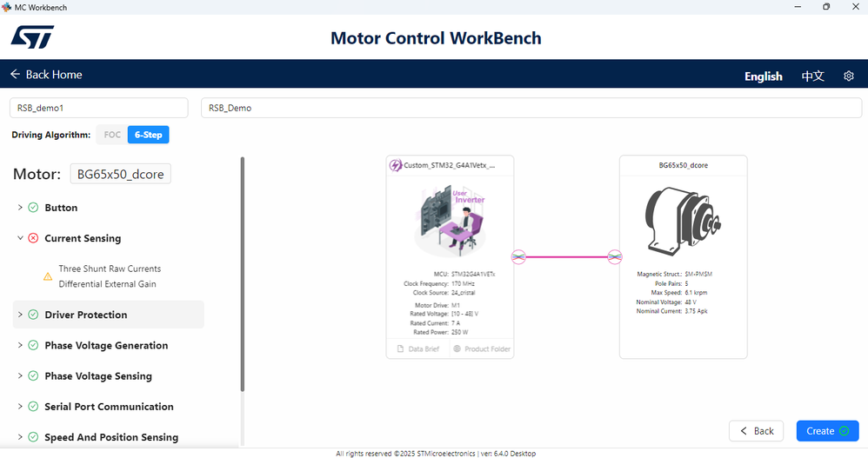Viewport: 868px width, 458px height.
Task: Click green check beside Speed And Position Sensing
Action: click(x=33, y=437)
